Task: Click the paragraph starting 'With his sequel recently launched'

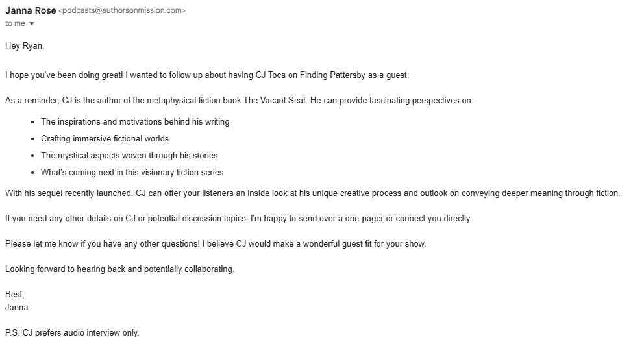Action: 312,193
